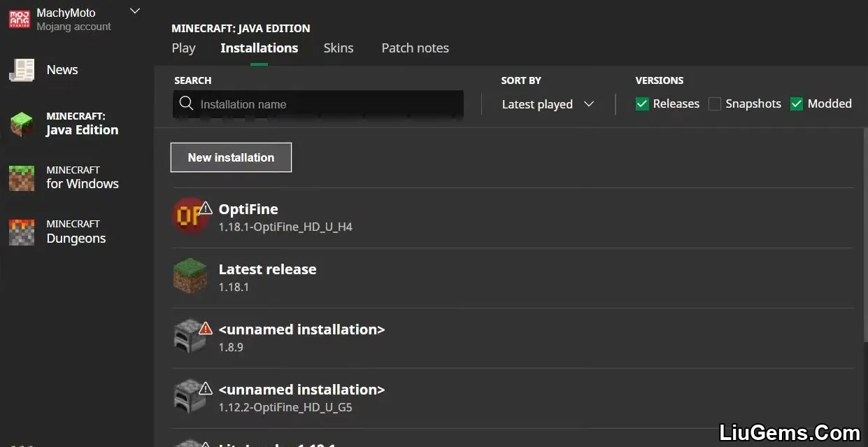Uncheck the Modded checkbox
The image size is (868, 447).
click(796, 104)
